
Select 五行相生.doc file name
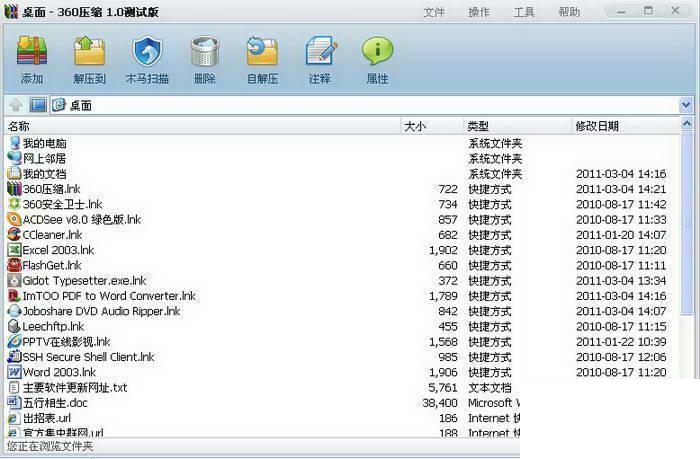pyautogui.click(x=55, y=403)
